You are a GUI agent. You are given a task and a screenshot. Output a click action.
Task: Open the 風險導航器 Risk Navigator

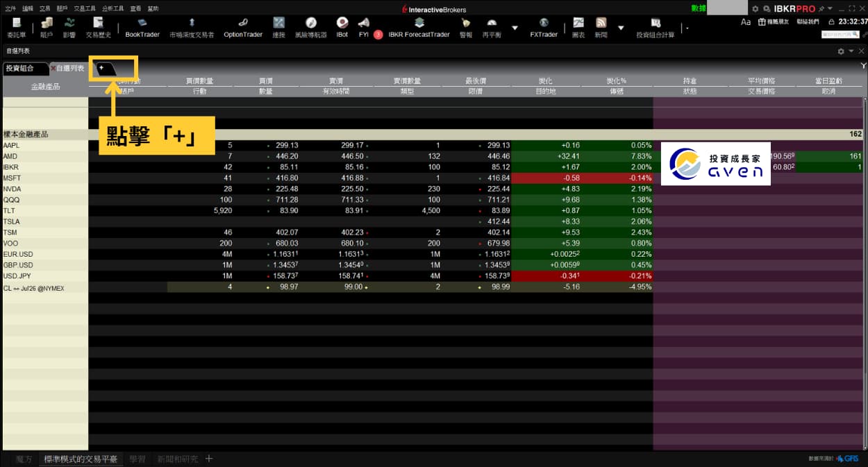click(310, 28)
